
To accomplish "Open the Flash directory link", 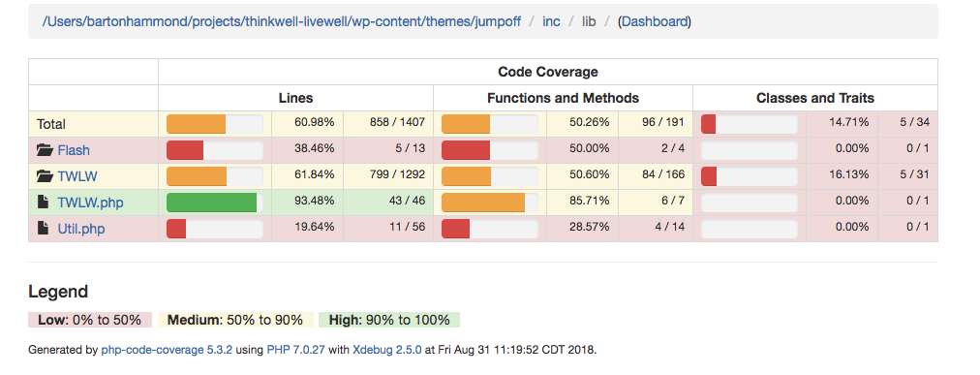I will click(x=74, y=150).
